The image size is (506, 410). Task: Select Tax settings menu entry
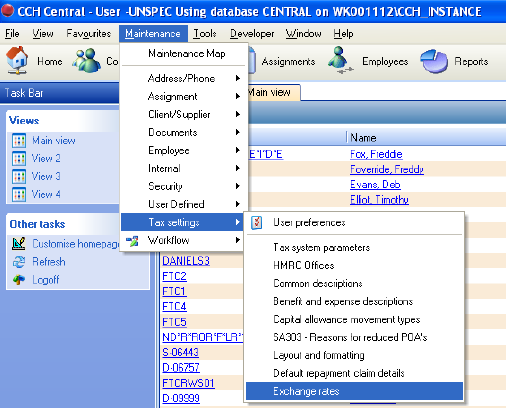182,222
